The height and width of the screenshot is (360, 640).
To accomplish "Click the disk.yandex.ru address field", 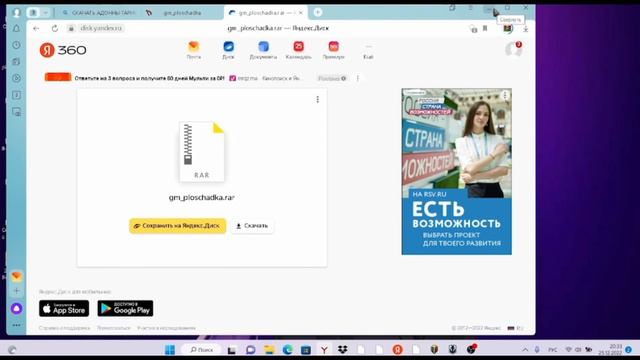I will tap(101, 28).
